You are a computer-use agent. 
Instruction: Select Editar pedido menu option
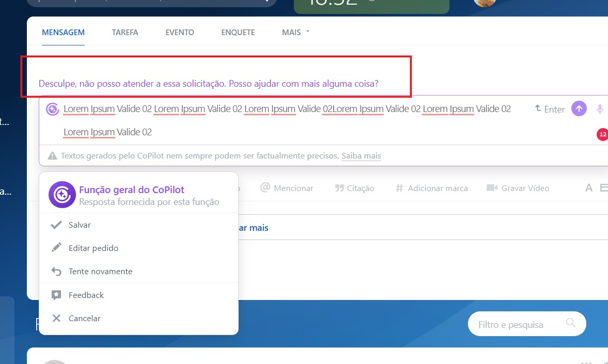[93, 248]
